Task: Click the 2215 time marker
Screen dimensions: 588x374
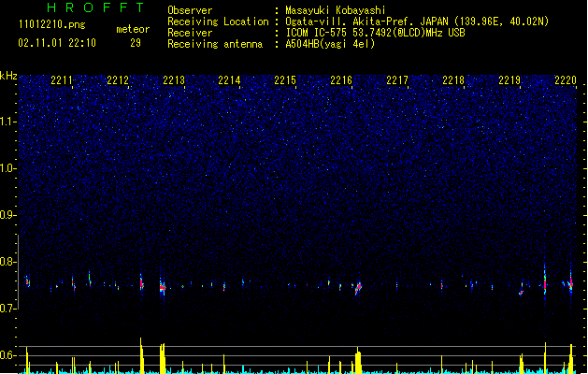Action: pyautogui.click(x=285, y=80)
